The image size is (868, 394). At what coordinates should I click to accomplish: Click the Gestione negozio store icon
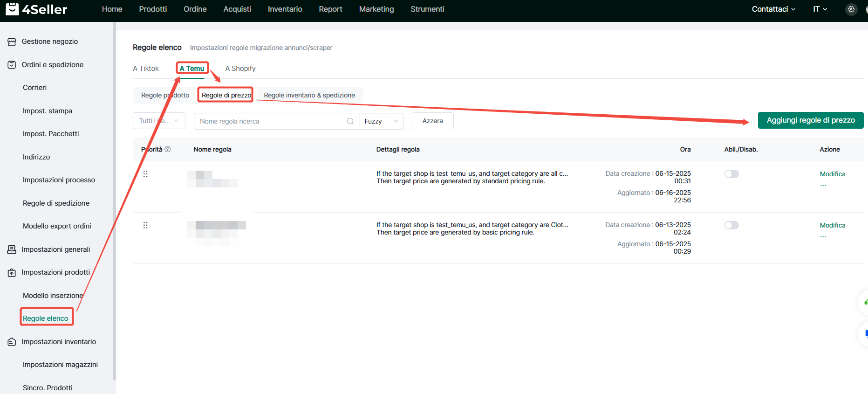click(12, 42)
